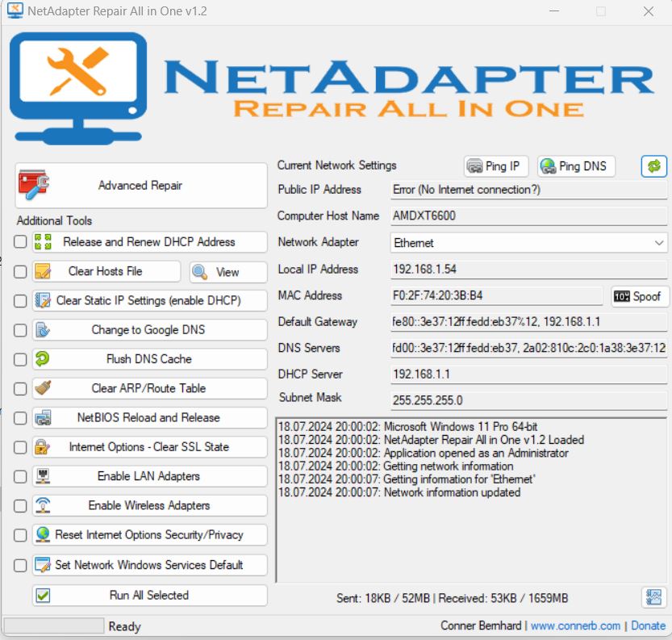Check the Reset Internet Options Security/Privacy checkbox
This screenshot has height=640, width=672.
click(x=20, y=535)
